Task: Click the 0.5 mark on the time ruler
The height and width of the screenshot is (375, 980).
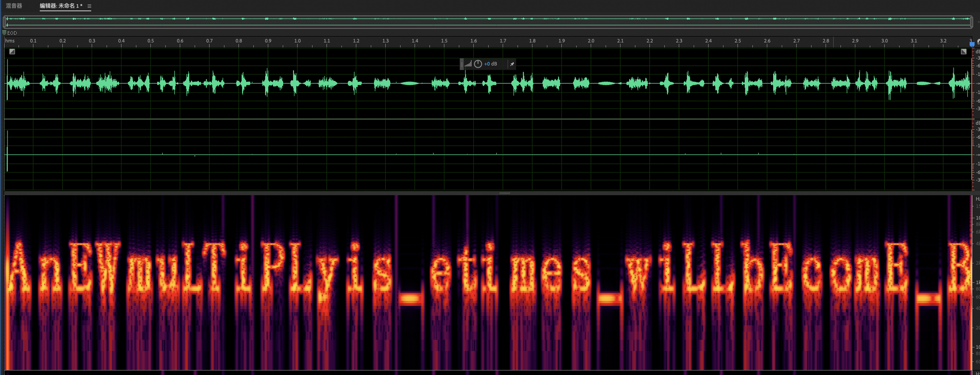Action: click(x=150, y=41)
